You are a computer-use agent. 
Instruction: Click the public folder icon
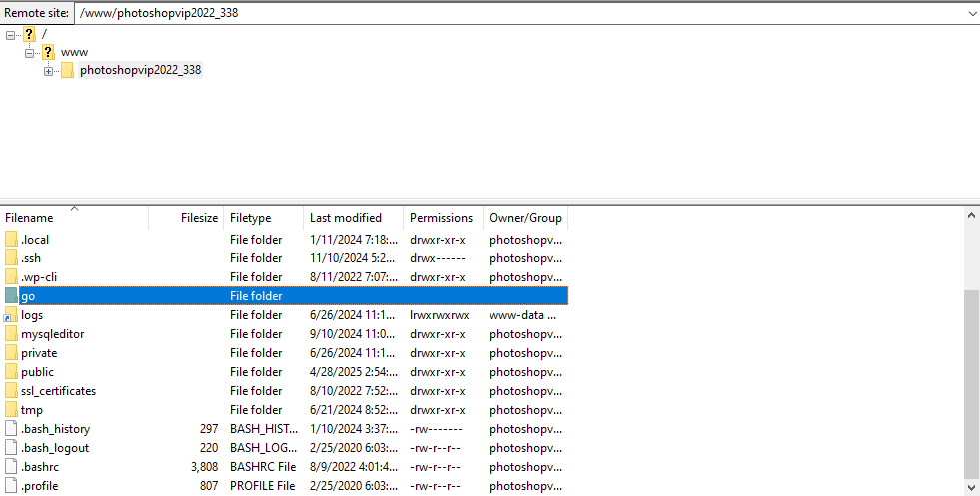[11, 372]
